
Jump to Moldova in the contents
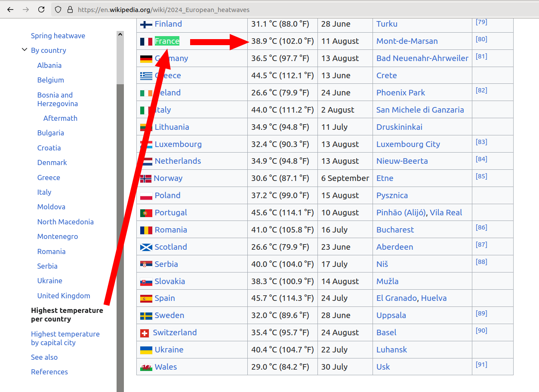coord(51,207)
